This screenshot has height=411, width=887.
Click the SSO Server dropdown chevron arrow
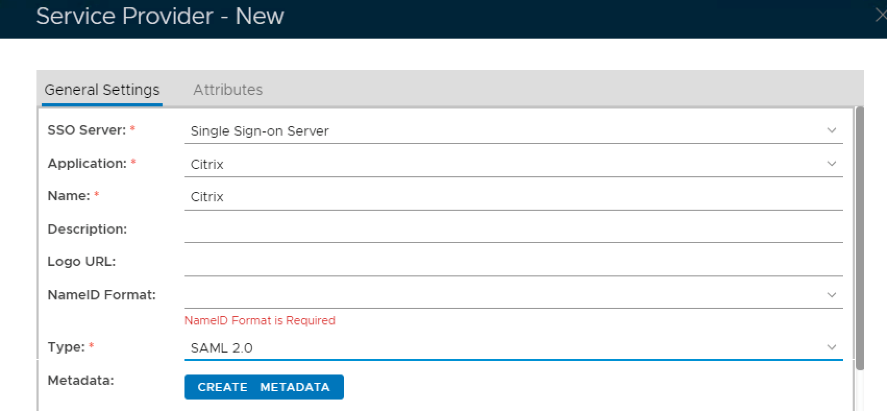pos(831,130)
